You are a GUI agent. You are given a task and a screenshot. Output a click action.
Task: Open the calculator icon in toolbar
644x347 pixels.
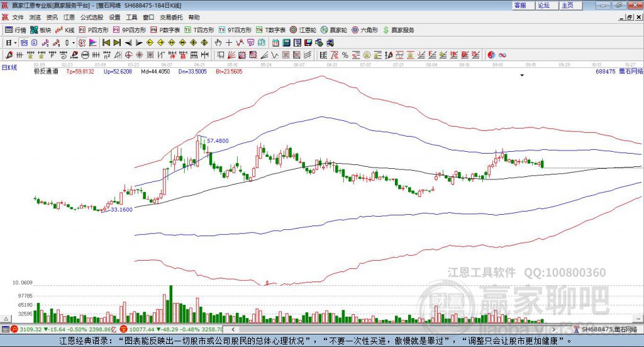tap(286, 43)
